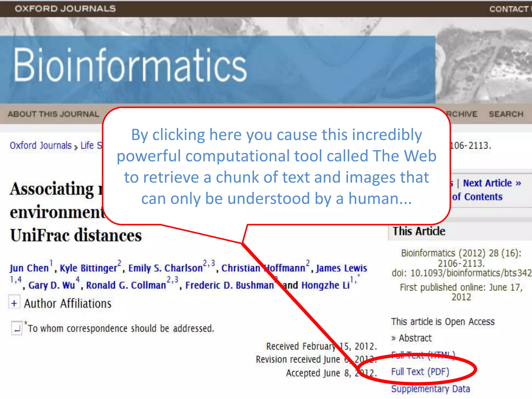The height and width of the screenshot is (399, 532).
Task: Open the Contact link in top bar
Action: pyautogui.click(x=510, y=9)
